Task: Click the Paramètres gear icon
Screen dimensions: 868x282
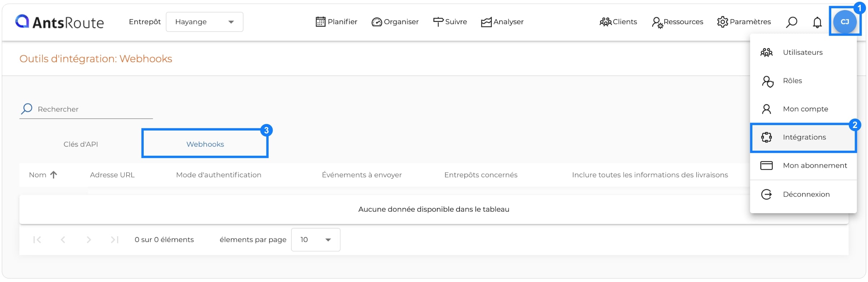Action: pos(722,22)
